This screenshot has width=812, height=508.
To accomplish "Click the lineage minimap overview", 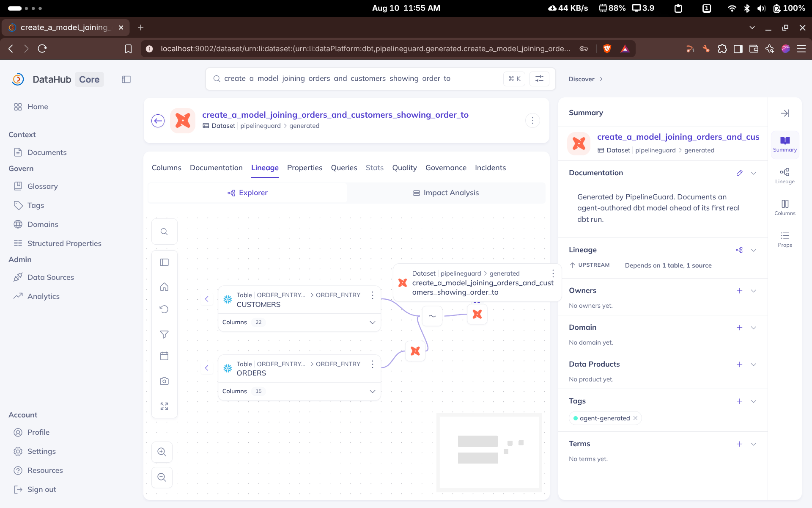I will coord(489,453).
